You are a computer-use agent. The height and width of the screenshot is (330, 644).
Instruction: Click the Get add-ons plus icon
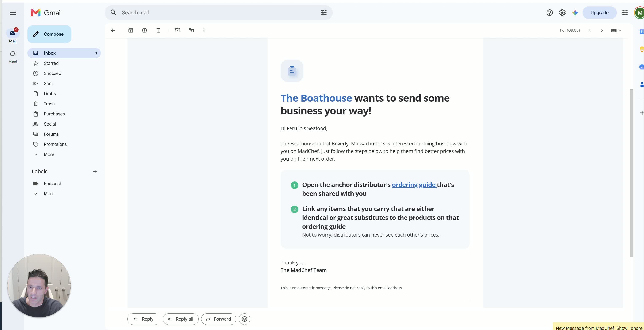[641, 113]
